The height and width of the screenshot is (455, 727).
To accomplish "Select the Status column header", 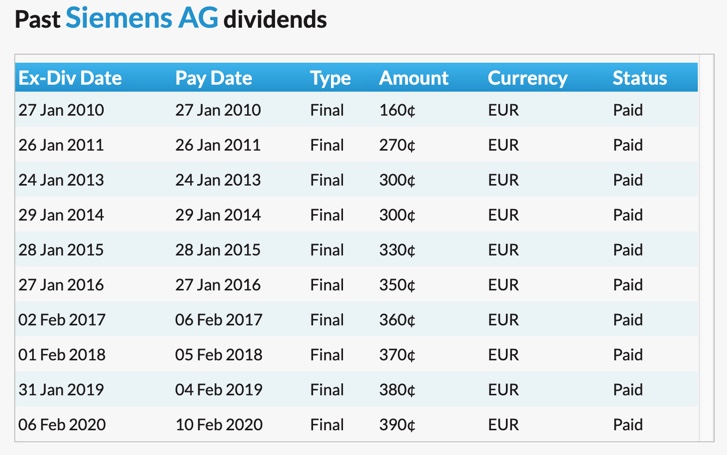I will point(640,78).
